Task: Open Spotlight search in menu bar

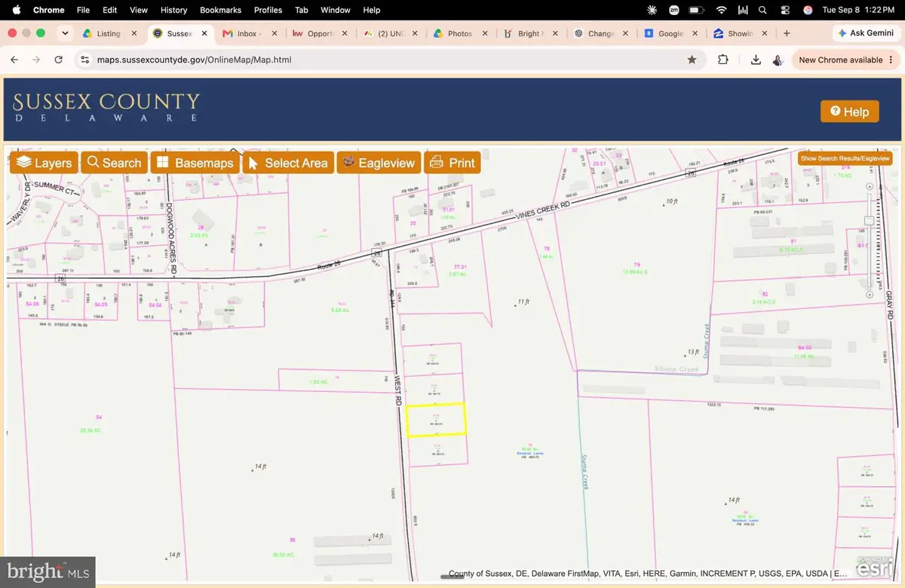Action: 763,10
